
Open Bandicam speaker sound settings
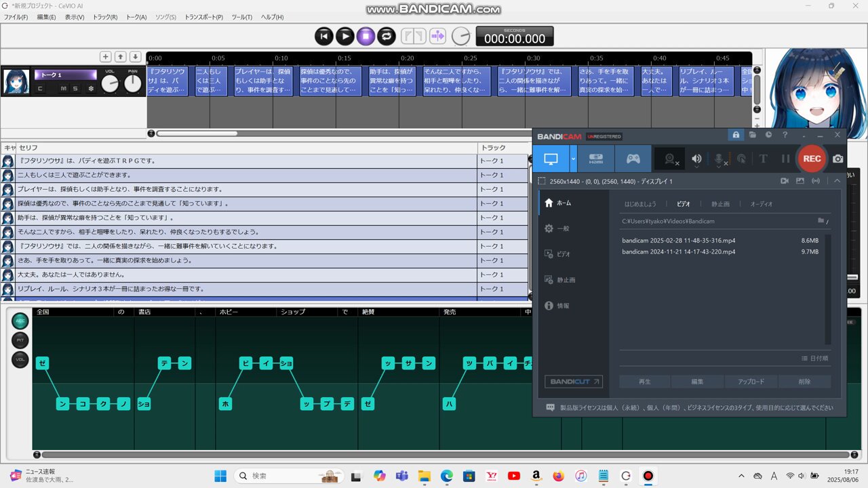(x=696, y=159)
